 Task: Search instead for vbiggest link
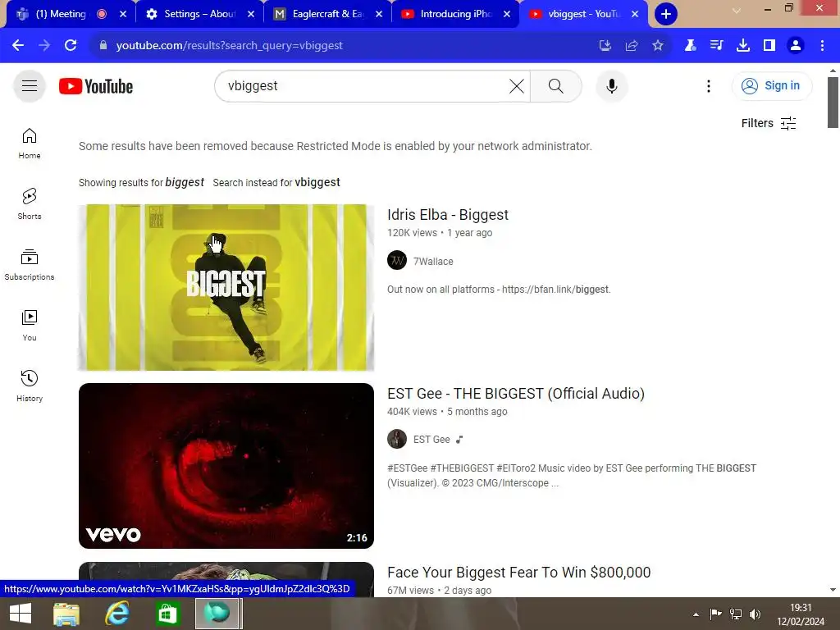pyautogui.click(x=276, y=182)
